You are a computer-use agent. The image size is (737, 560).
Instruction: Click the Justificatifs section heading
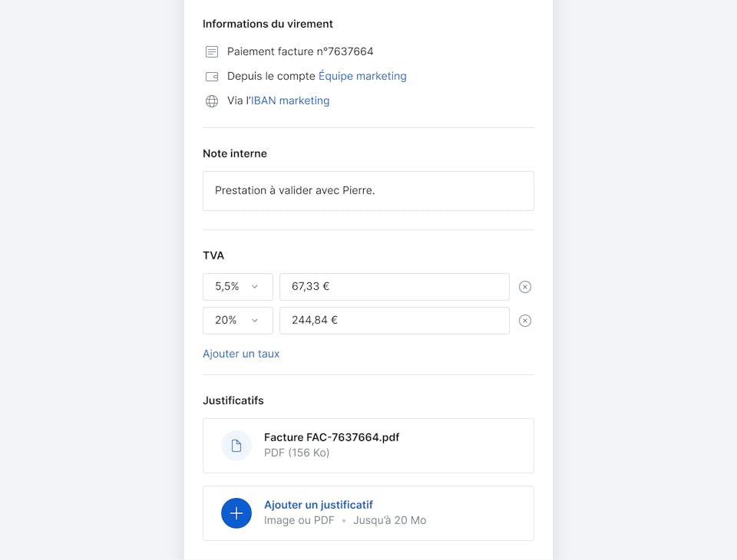pos(233,400)
